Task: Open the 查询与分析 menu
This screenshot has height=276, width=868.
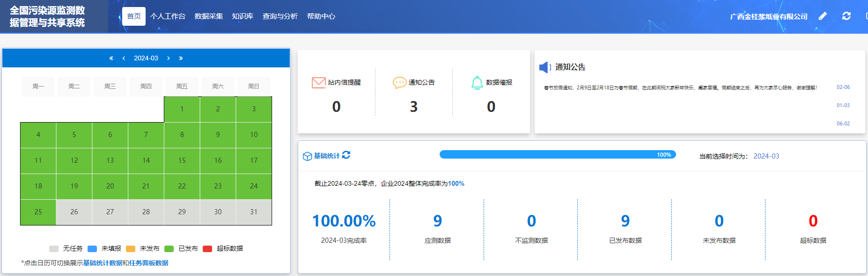Action: pos(280,16)
